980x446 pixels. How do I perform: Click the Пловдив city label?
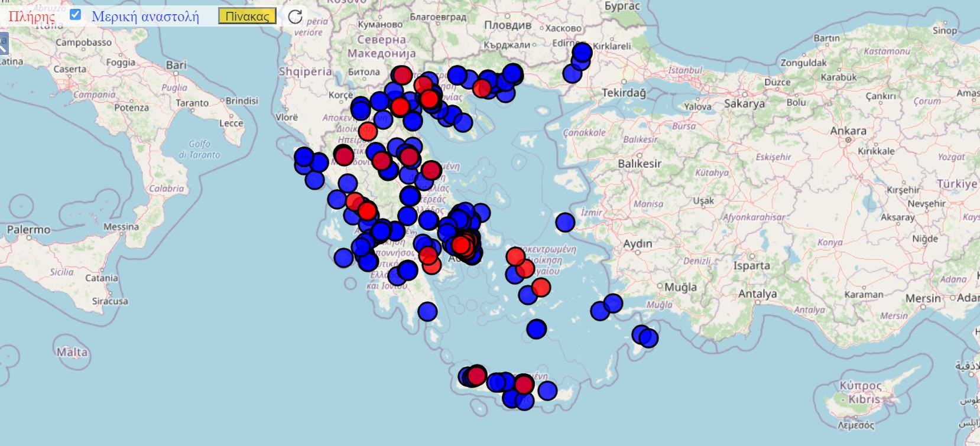click(x=508, y=25)
